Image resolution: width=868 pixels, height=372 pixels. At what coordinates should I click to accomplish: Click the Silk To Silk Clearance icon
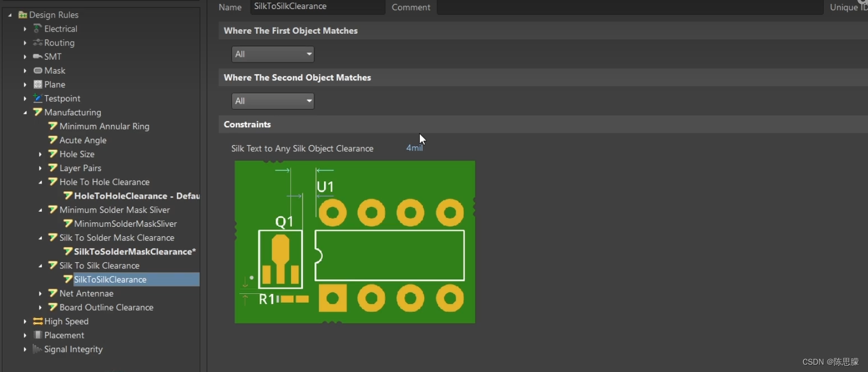pos(53,265)
